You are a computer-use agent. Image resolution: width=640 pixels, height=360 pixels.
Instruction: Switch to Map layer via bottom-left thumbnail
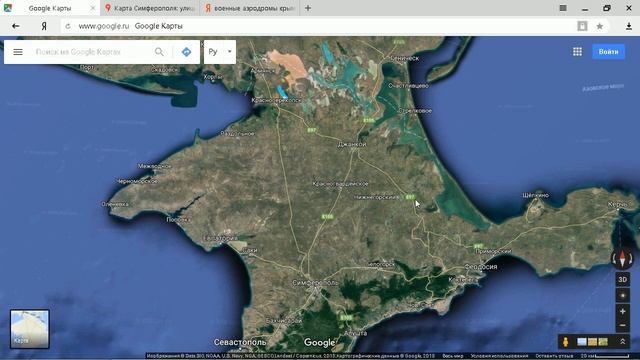coord(30,329)
